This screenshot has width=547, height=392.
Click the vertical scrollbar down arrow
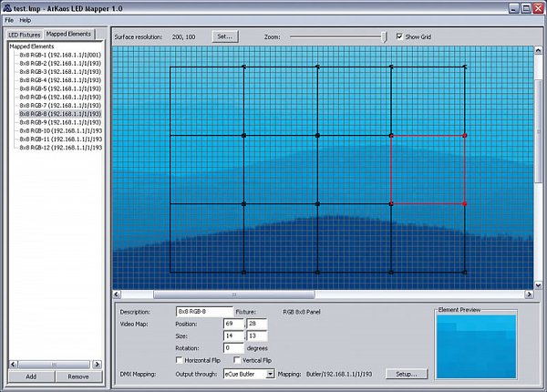point(537,284)
